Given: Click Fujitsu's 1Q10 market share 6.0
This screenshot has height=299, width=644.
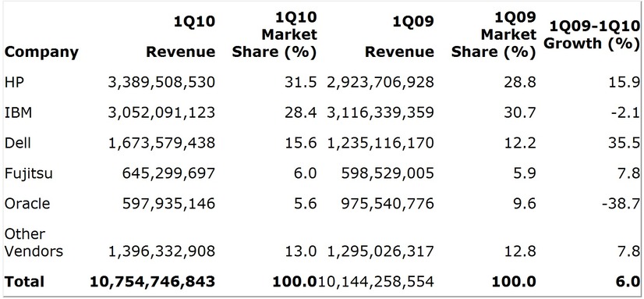Looking at the screenshot, I should tap(305, 173).
